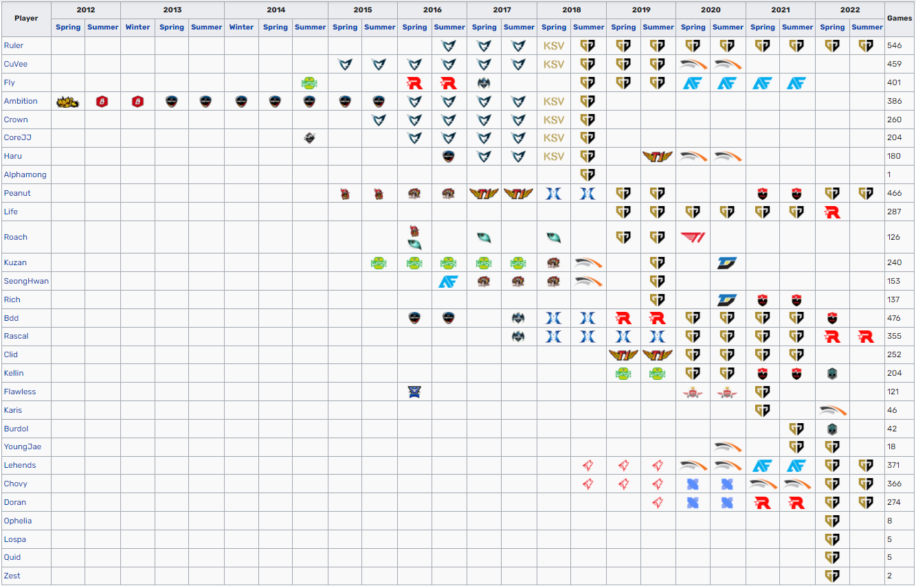The width and height of the screenshot is (916, 588).
Task: Open Kellin's 2019 Spring green logo
Action: 623,374
